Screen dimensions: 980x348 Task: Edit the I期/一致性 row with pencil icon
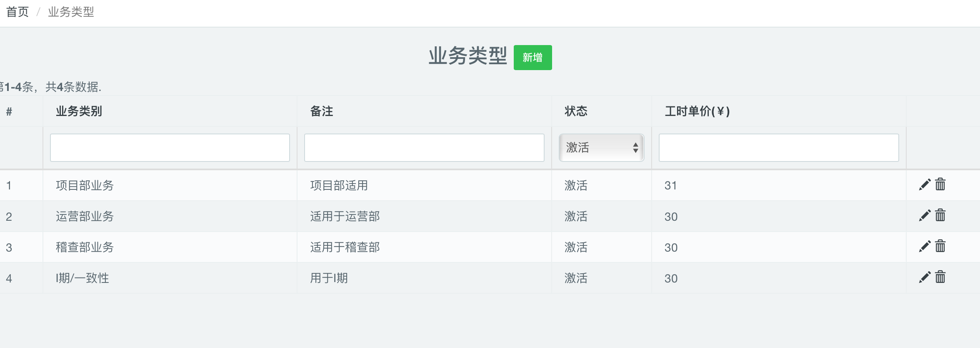click(925, 277)
